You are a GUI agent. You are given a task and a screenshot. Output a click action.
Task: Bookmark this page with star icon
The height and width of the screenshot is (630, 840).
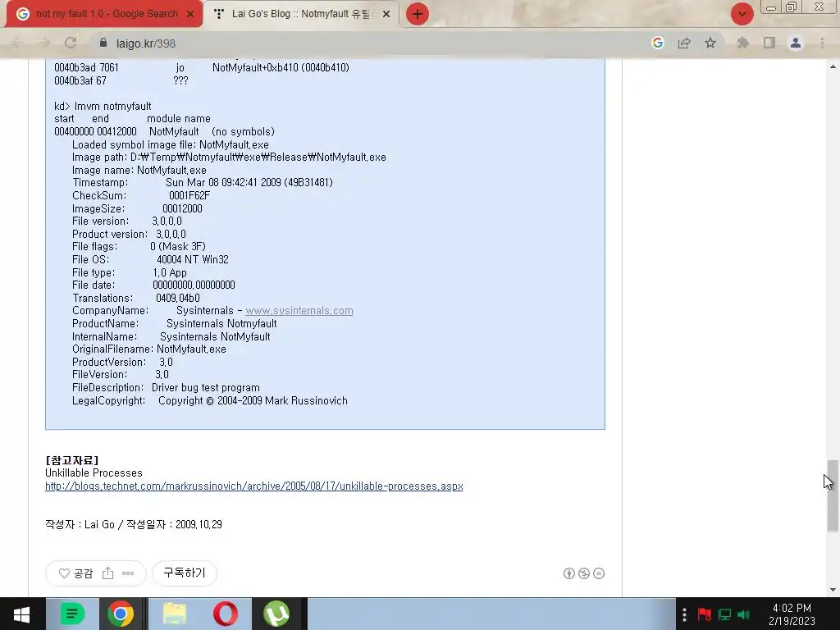point(710,43)
